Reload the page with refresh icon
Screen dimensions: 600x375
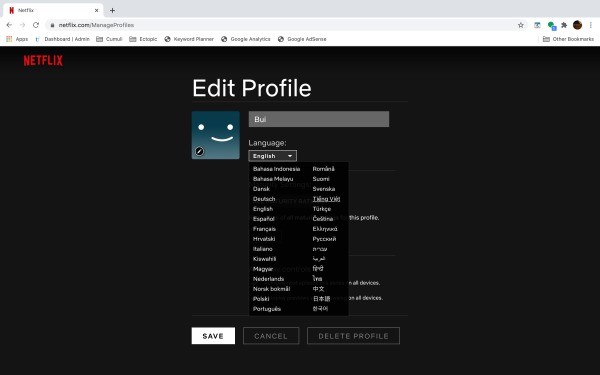coord(36,25)
